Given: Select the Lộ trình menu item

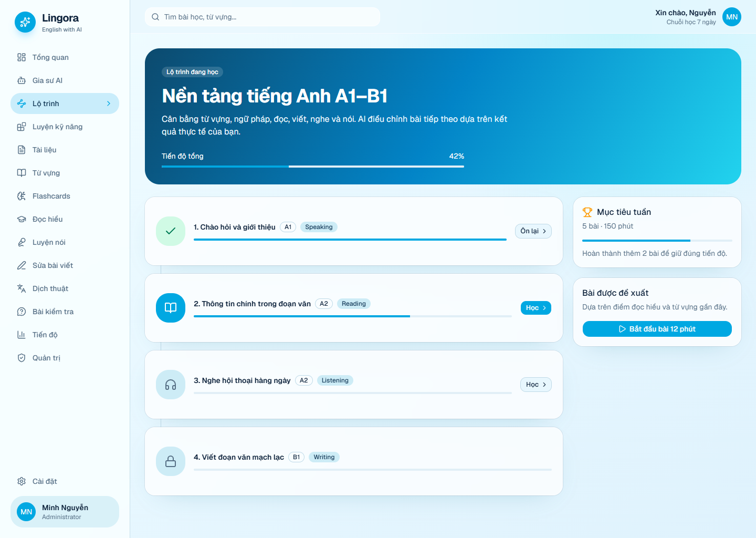Looking at the screenshot, I should tap(65, 104).
